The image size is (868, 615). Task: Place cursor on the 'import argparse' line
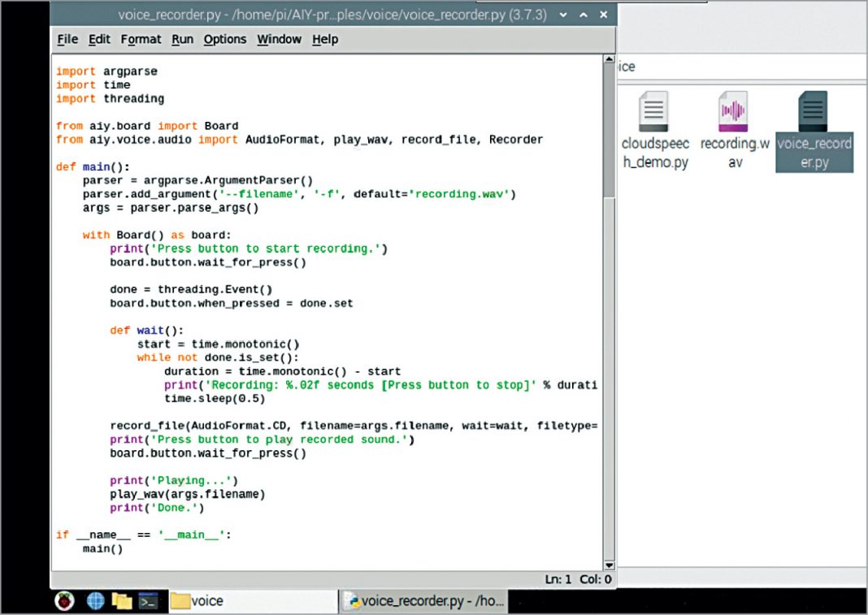[x=106, y=71]
